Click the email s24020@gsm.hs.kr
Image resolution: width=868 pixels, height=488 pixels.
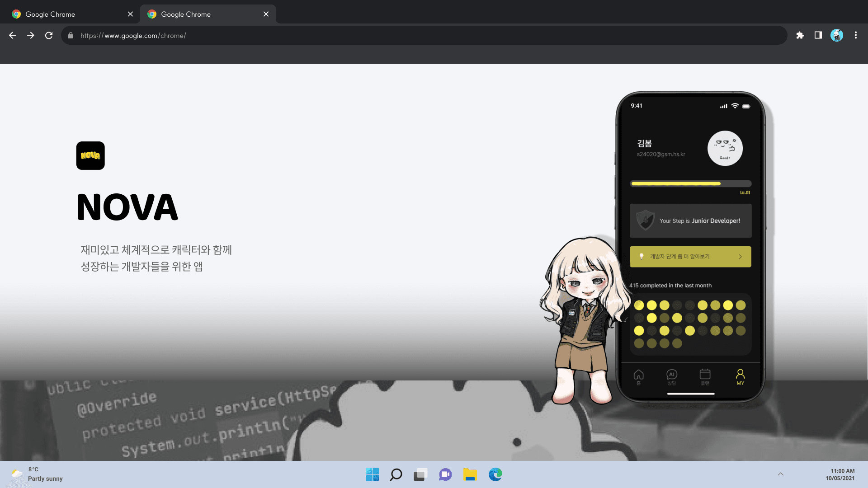(661, 154)
